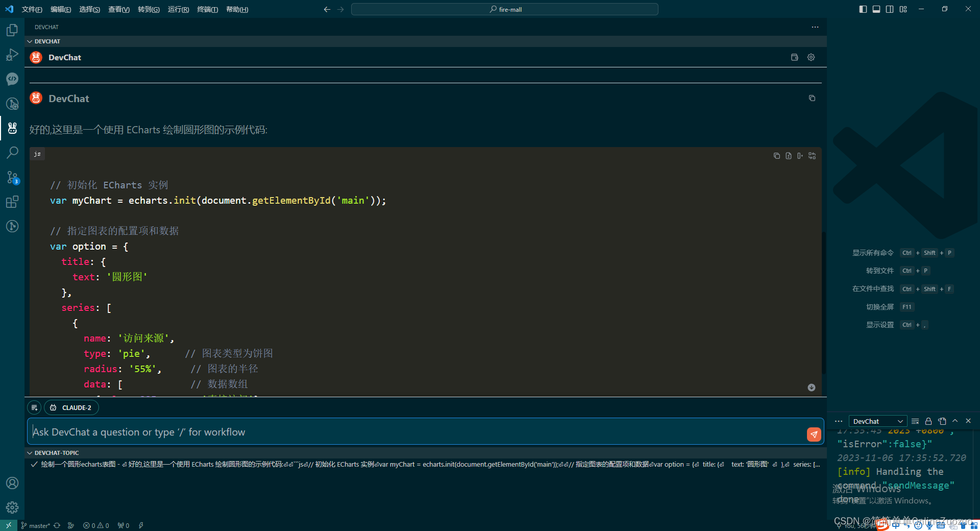Toggle the bottom panel layout button
Image resolution: width=980 pixels, height=531 pixels.
coord(876,9)
